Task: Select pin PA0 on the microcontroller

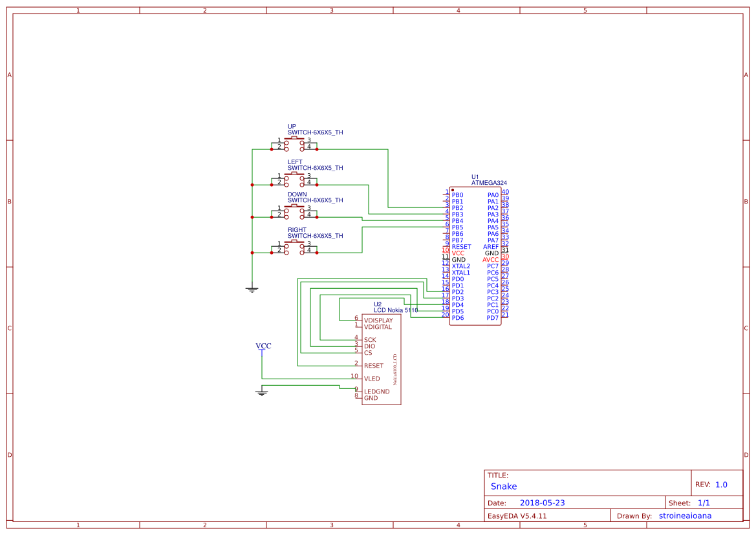Action: [493, 195]
